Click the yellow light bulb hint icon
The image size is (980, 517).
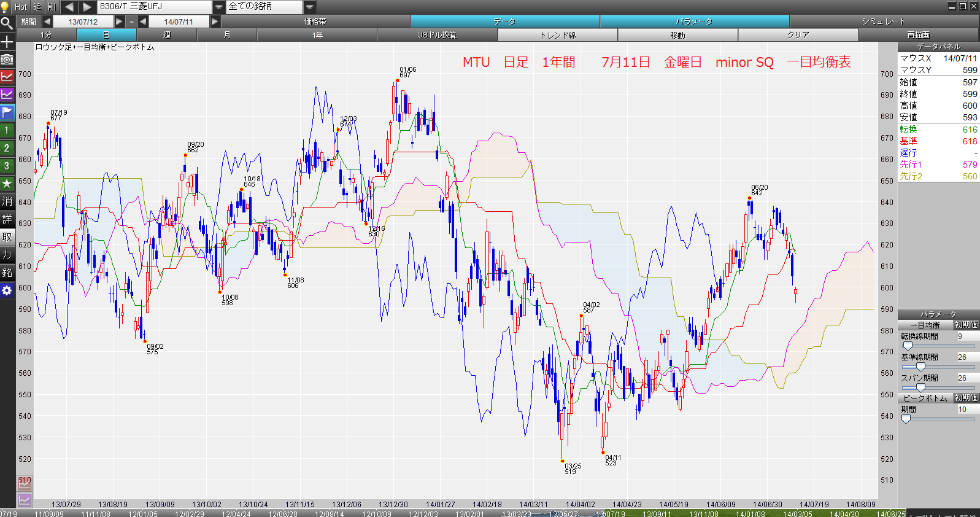tap(6, 7)
